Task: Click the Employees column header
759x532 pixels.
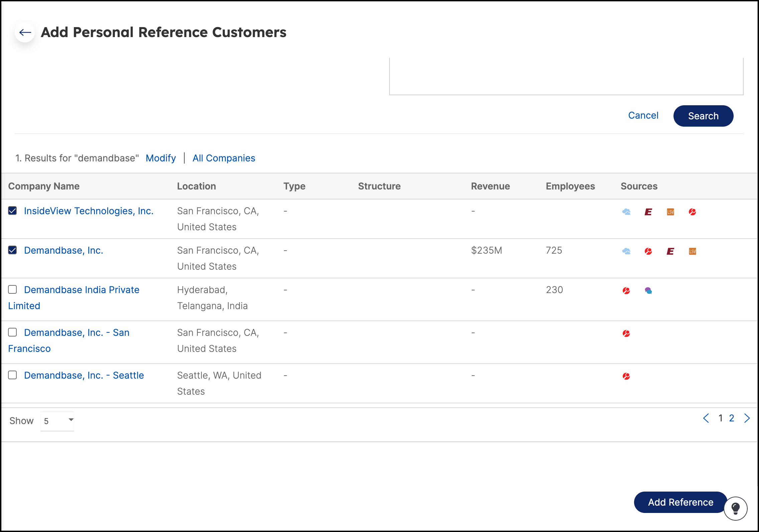Action: tap(570, 186)
